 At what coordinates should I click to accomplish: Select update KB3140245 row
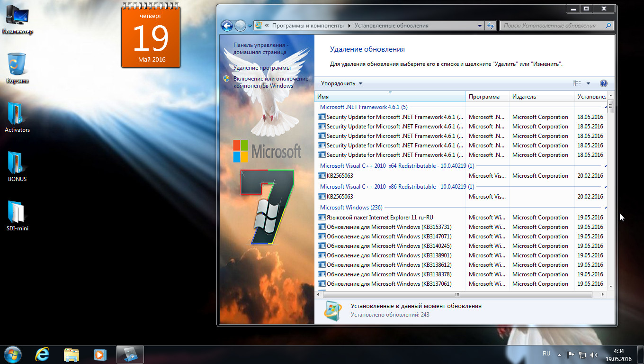461,246
